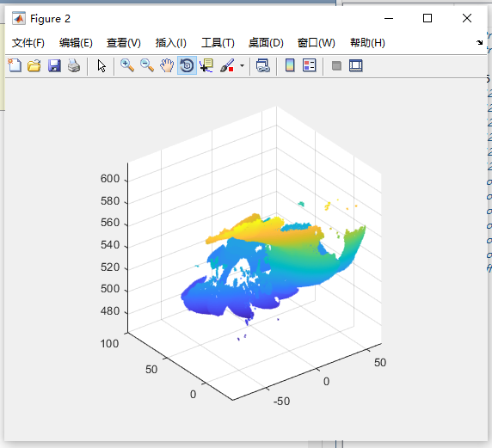Show plot tools and dock figure icon

tap(356, 65)
